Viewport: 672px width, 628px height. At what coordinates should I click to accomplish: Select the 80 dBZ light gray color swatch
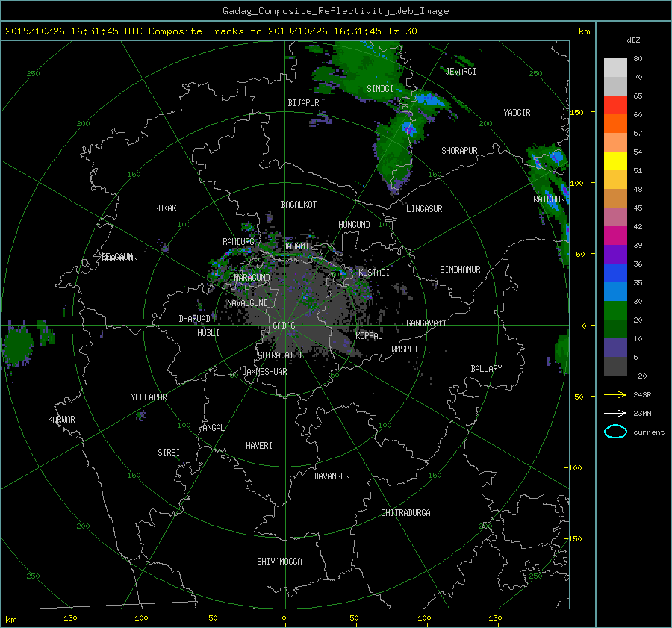pos(615,68)
